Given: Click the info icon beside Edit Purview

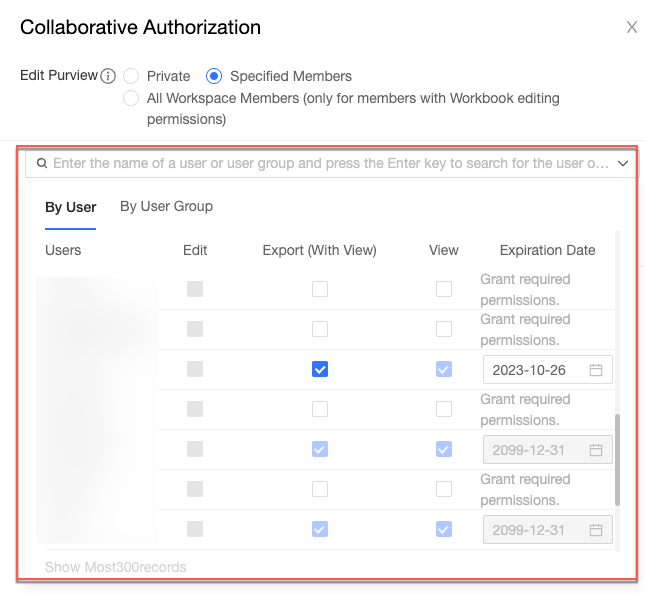Looking at the screenshot, I should click(108, 76).
